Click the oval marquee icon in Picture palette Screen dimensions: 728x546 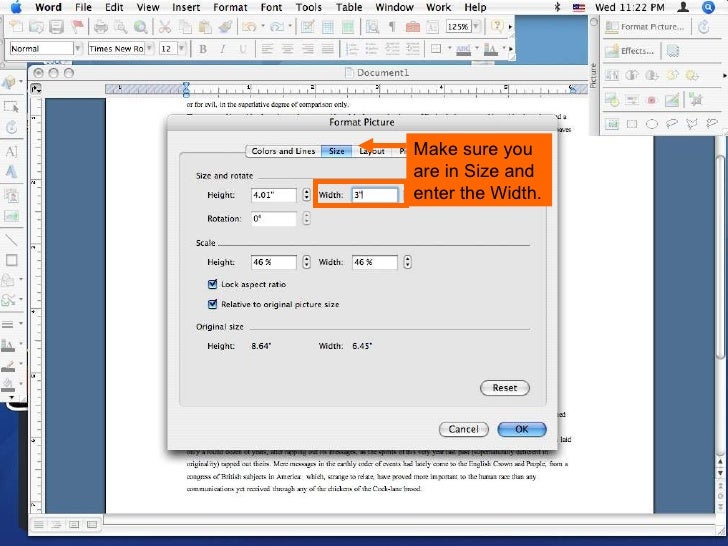[x=652, y=124]
